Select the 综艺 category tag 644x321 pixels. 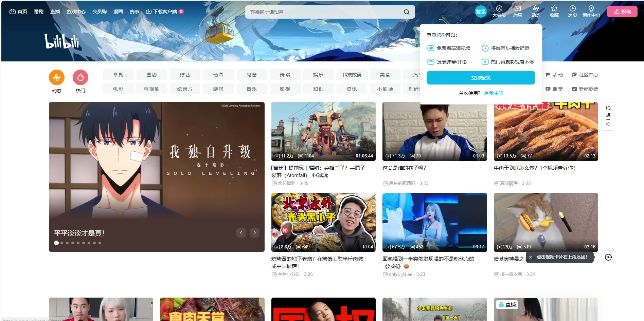click(x=185, y=75)
